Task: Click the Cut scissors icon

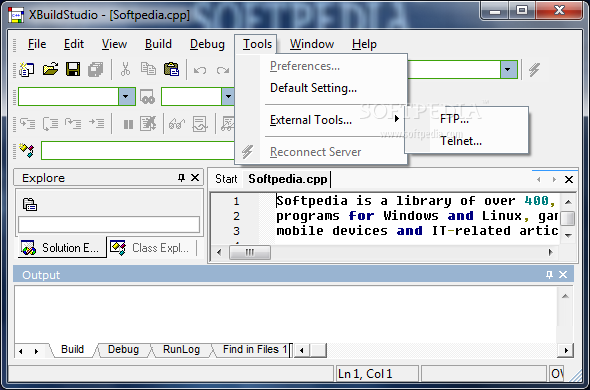Action: tap(125, 69)
